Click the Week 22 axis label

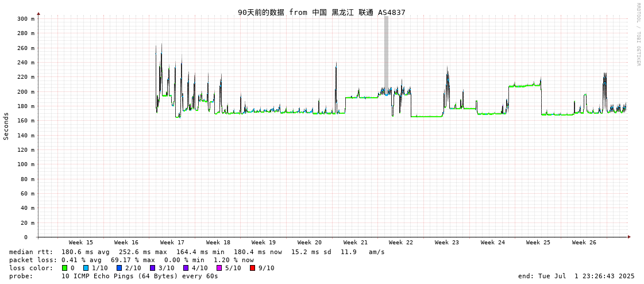(x=401, y=243)
